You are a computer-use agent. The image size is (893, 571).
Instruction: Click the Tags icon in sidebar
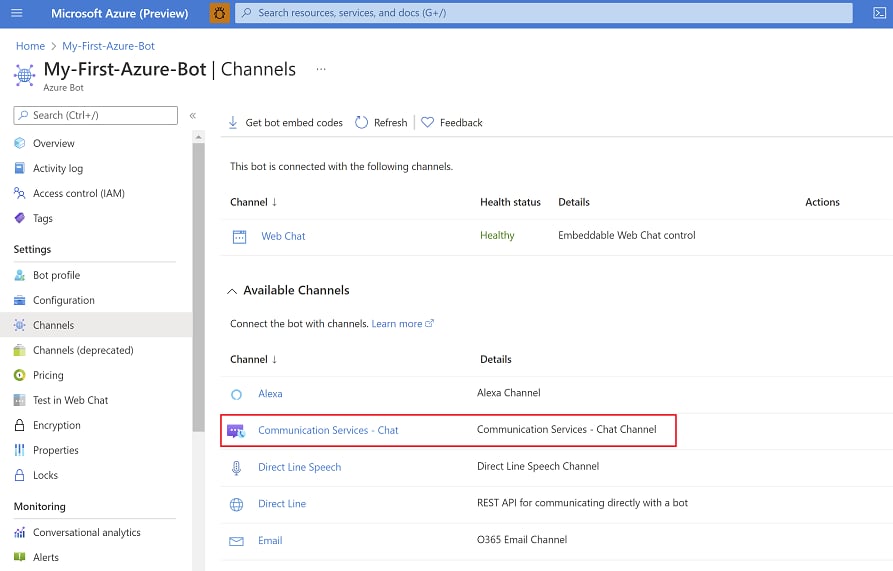tap(19, 218)
